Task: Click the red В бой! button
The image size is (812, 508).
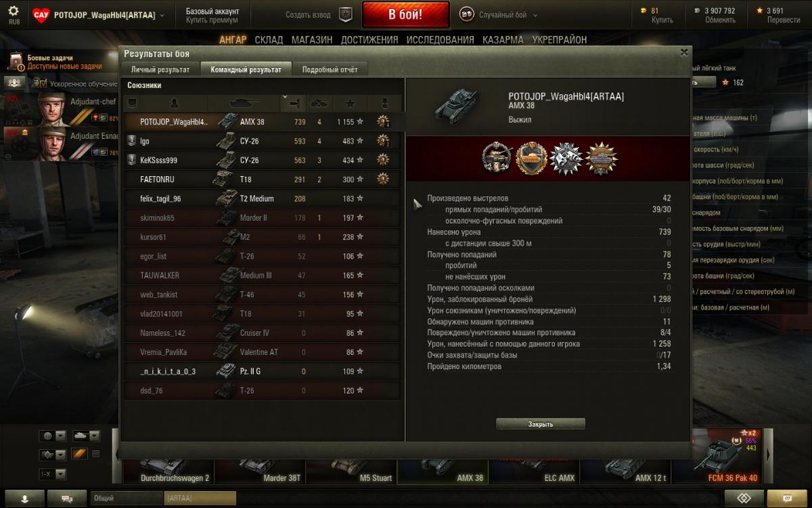Action: click(x=405, y=14)
